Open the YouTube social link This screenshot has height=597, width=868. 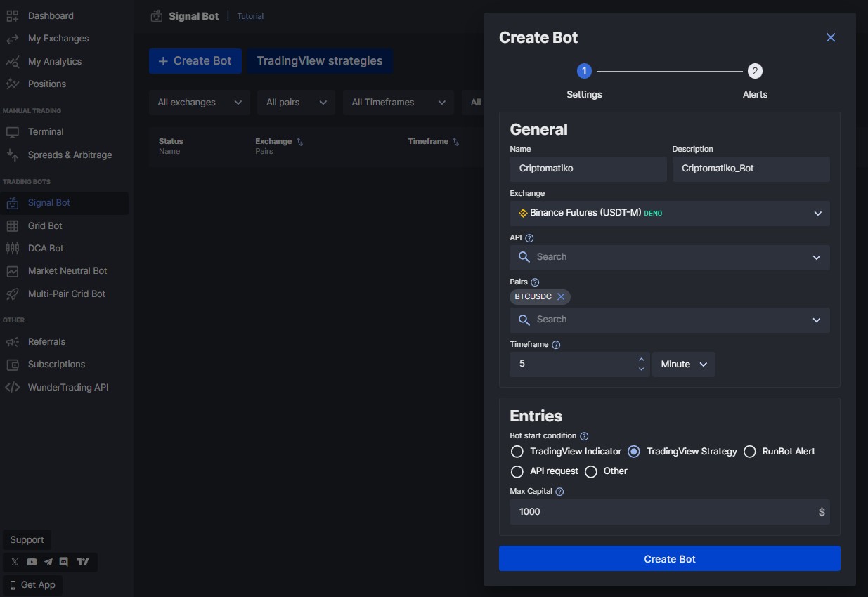click(x=32, y=562)
